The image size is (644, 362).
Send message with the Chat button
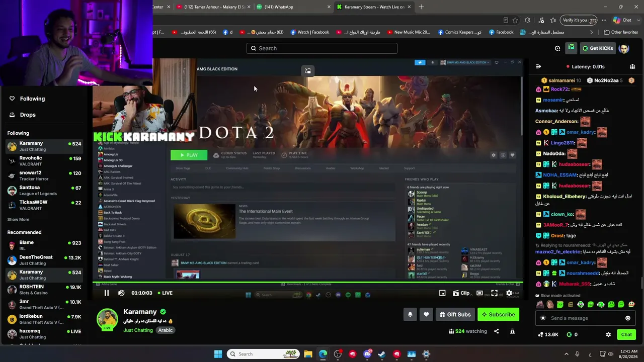626,334
